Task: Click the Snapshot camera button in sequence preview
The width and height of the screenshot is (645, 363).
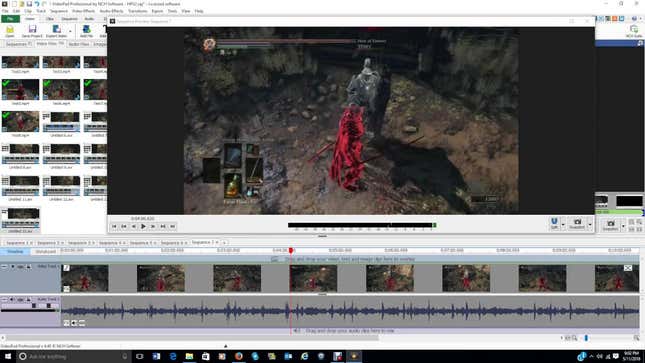Action: [577, 223]
